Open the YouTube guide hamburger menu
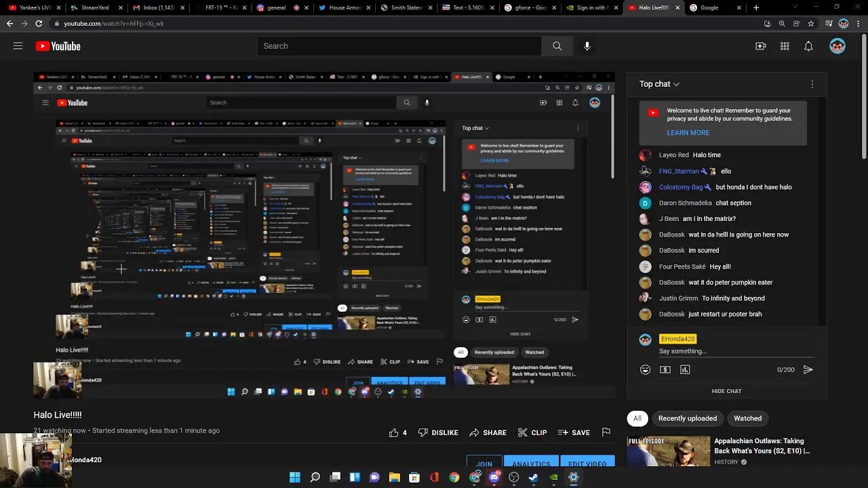This screenshot has width=868, height=488. (x=18, y=46)
